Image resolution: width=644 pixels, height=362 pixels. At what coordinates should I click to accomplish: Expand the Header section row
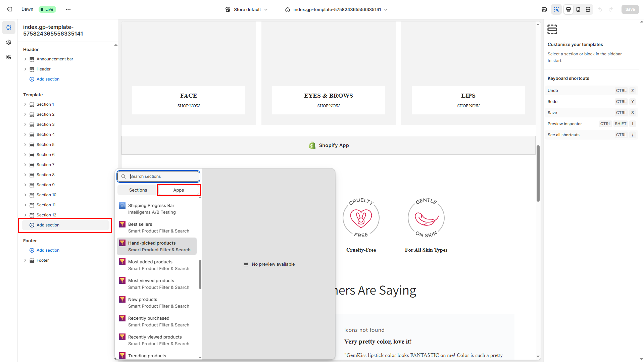click(x=25, y=69)
